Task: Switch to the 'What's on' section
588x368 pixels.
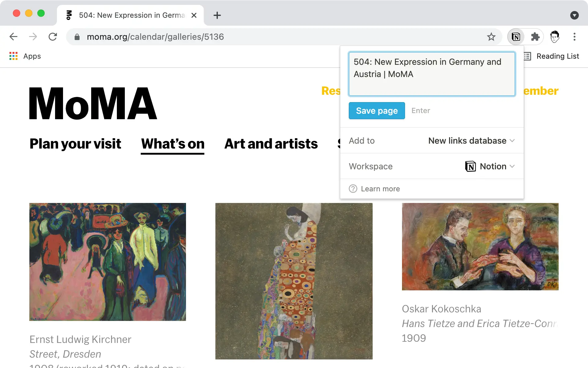Action: 173,144
